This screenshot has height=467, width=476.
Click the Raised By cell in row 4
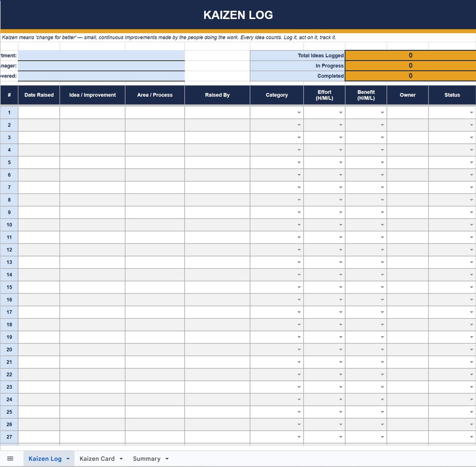(217, 150)
